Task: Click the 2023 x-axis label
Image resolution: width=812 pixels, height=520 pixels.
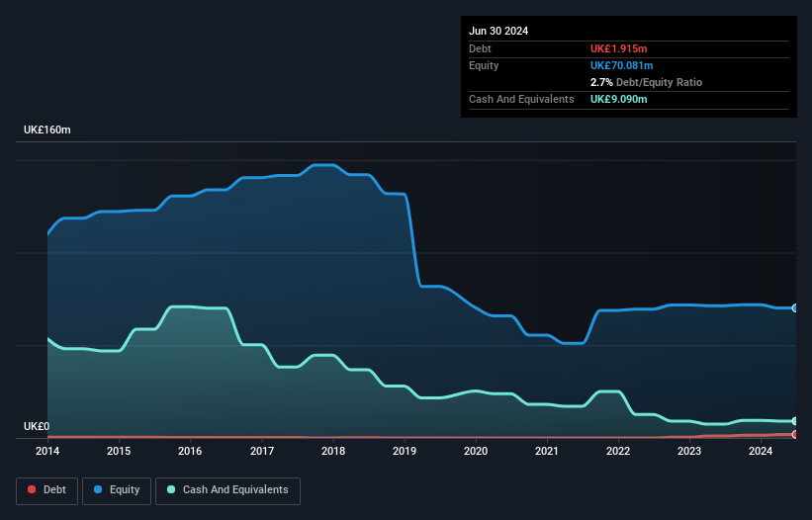Action: click(x=689, y=451)
